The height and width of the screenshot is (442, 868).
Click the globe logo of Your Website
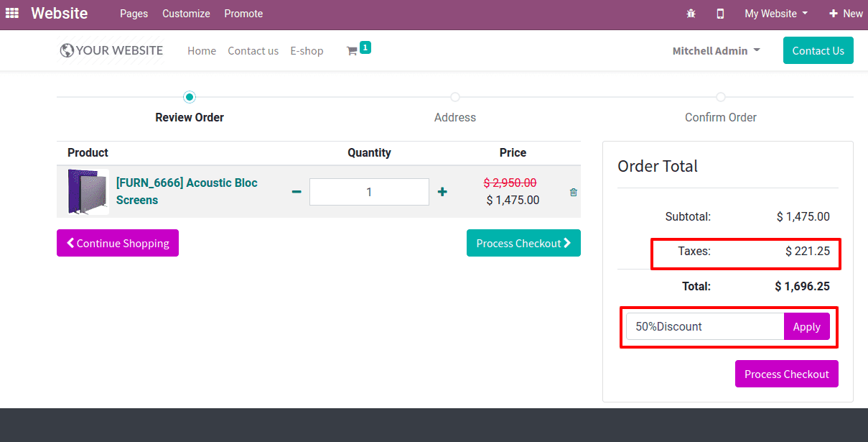click(x=67, y=50)
